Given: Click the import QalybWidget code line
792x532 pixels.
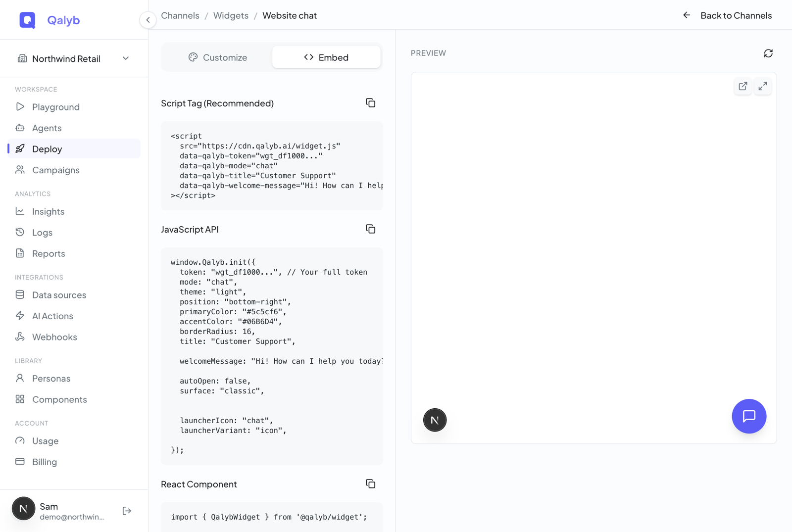Looking at the screenshot, I should pos(269,517).
